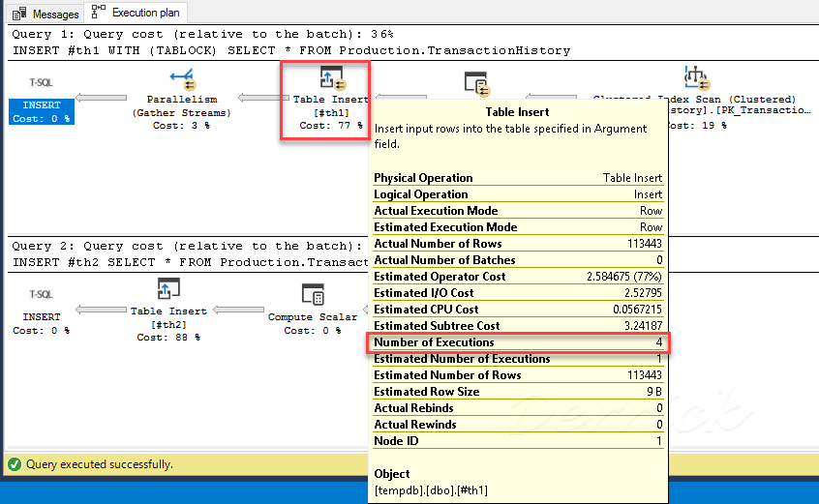Click 'Estimated I/O Cost' tooltip row
The image size is (819, 504).
518,293
